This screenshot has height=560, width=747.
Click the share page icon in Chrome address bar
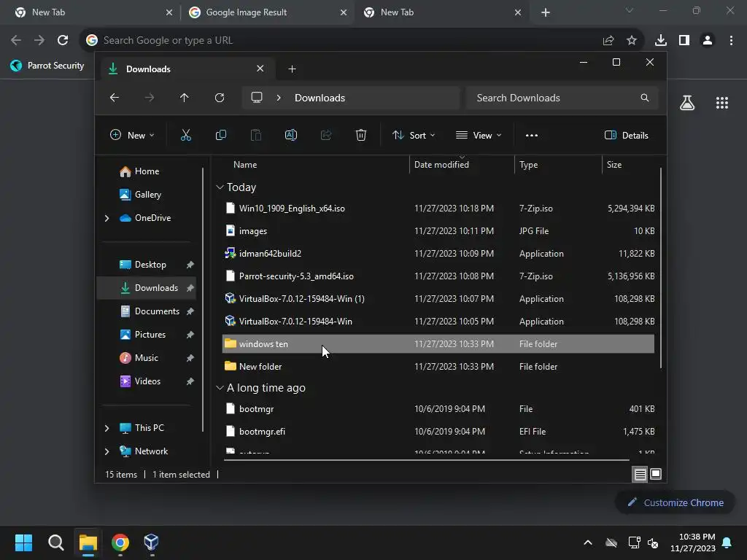tap(608, 41)
